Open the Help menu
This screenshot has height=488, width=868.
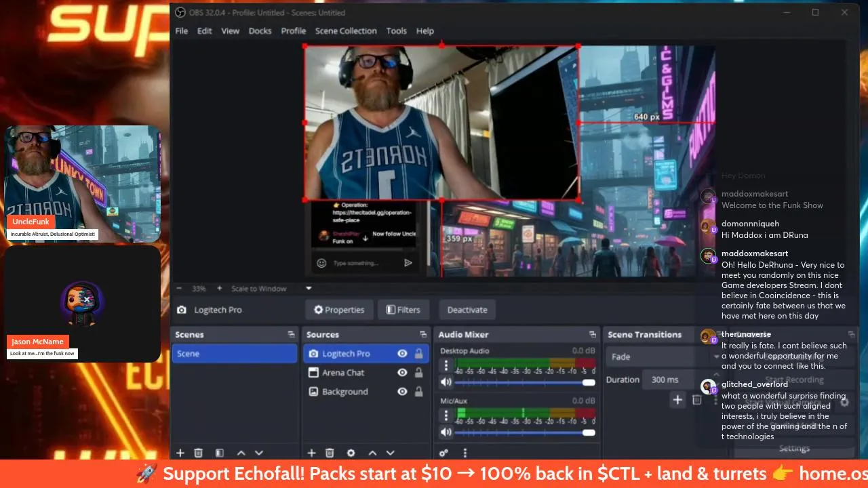tap(425, 31)
